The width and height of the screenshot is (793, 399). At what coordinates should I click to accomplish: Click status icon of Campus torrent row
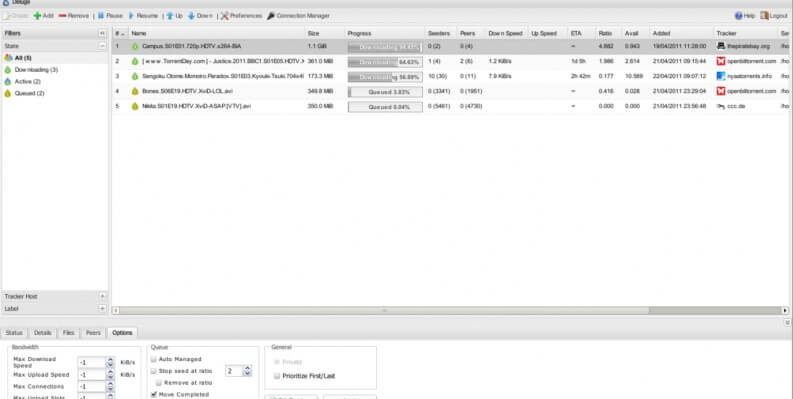point(135,47)
